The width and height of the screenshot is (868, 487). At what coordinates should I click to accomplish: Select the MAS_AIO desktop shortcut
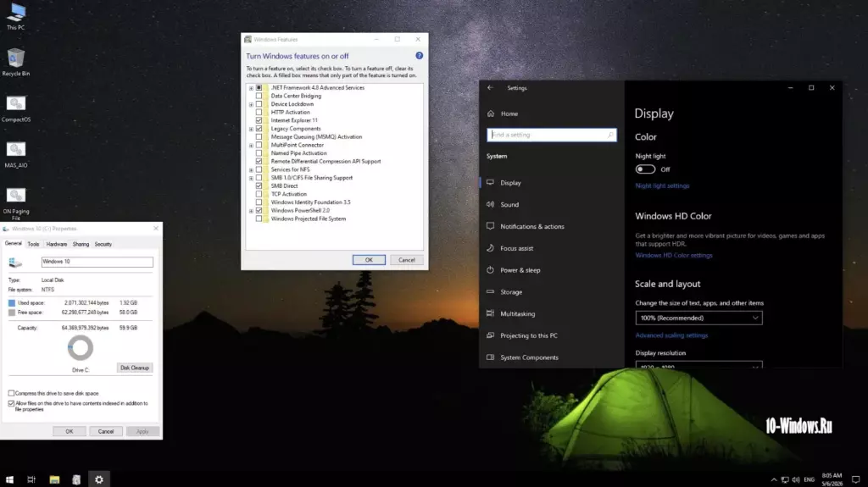tap(15, 154)
